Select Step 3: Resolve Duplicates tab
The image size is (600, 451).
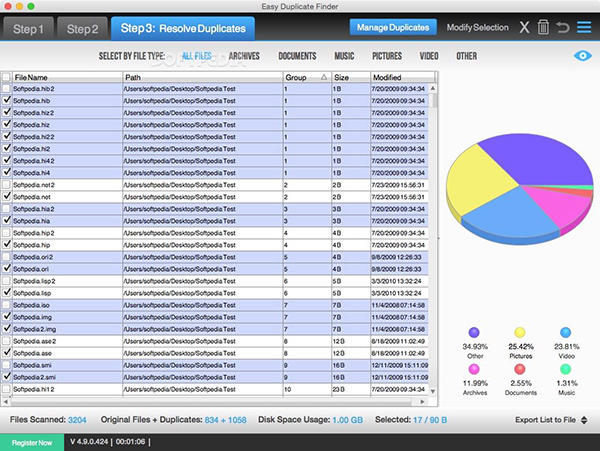pos(183,28)
